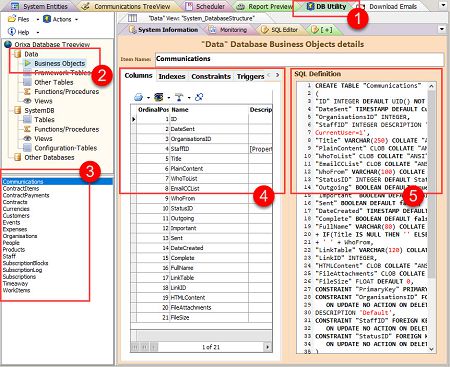The width and height of the screenshot is (450, 367).
Task: Open the Files dropdown arrow
Action: coord(37,20)
